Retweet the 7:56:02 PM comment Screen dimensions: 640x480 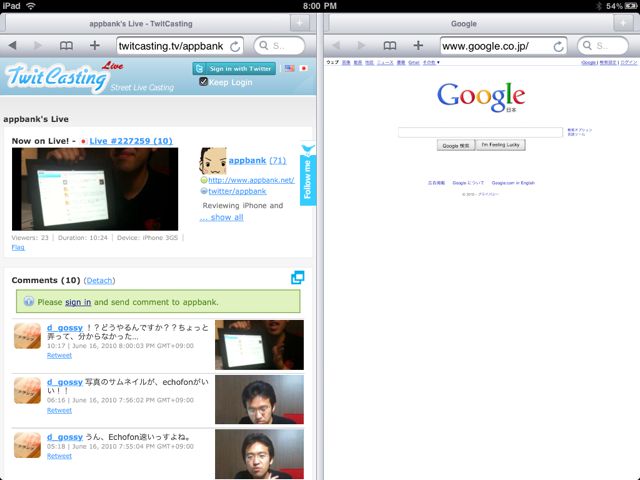[x=59, y=411]
